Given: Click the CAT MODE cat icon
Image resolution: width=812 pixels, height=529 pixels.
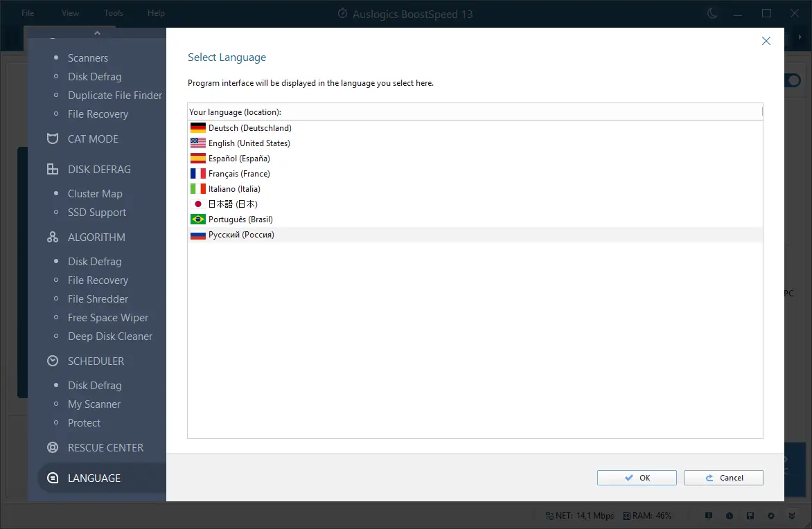Looking at the screenshot, I should point(52,138).
